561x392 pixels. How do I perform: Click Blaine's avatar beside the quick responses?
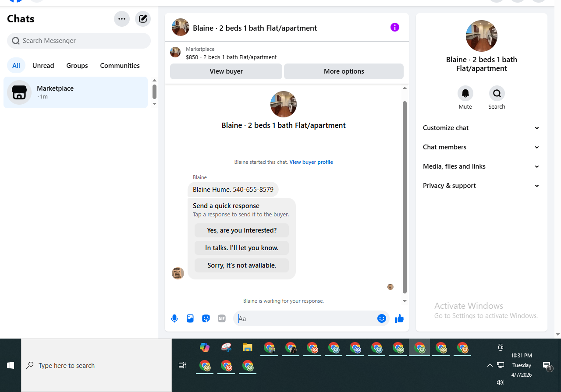178,273
